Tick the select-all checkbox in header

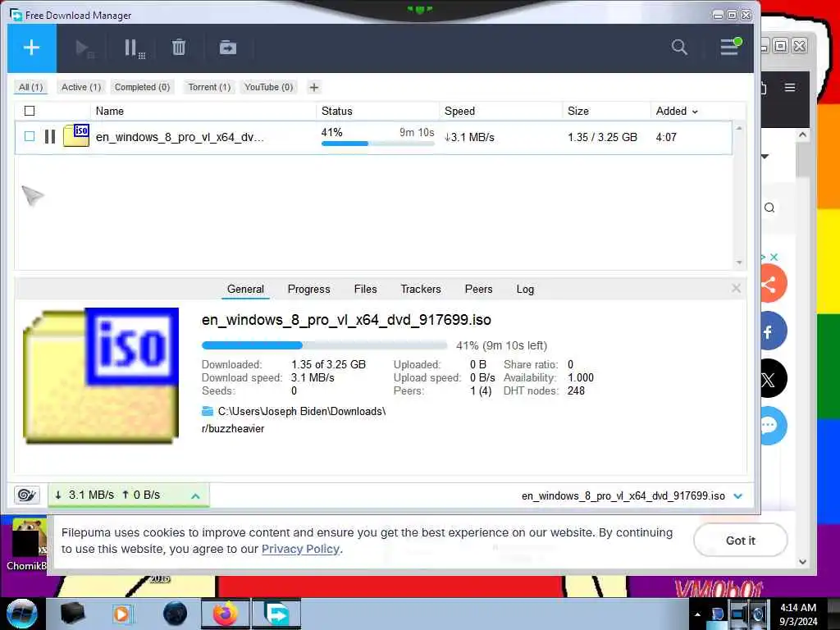click(x=30, y=111)
